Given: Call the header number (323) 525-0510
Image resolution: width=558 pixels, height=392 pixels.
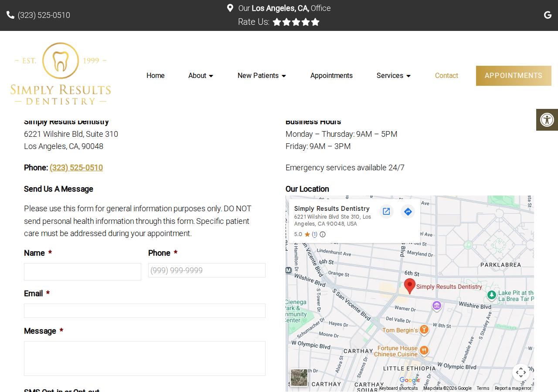Looking at the screenshot, I should tap(44, 15).
